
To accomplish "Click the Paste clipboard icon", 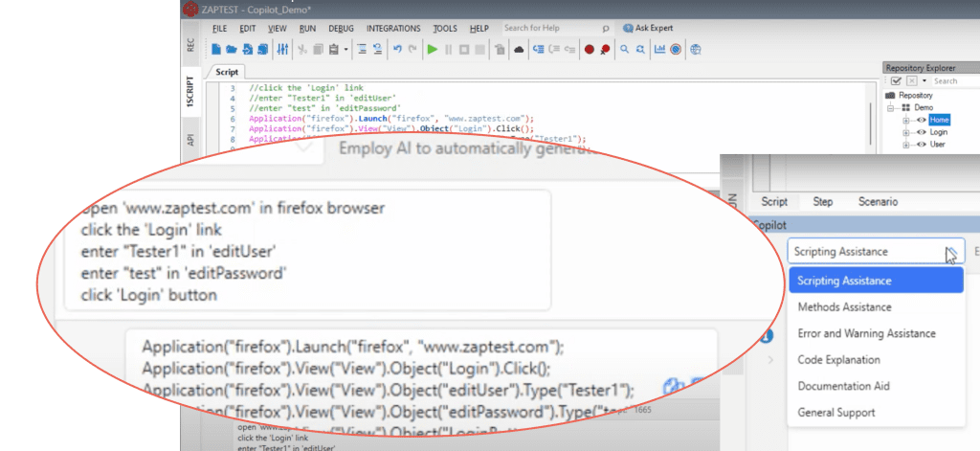I will coord(334,49).
